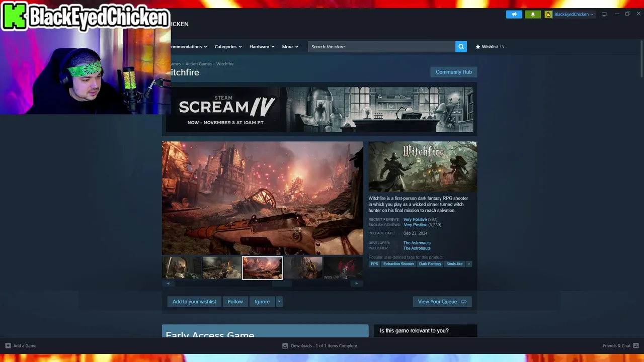Open the green notifications bell
This screenshot has width=644, height=362.
coord(533,14)
